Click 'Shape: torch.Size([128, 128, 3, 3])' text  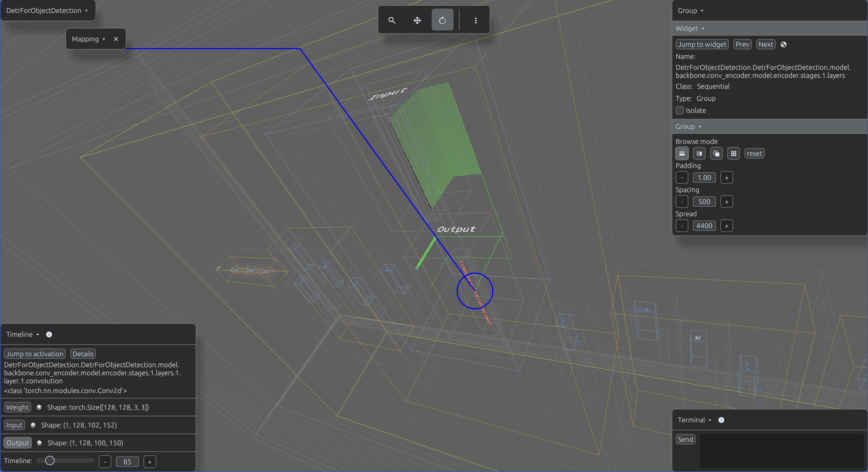coord(98,407)
